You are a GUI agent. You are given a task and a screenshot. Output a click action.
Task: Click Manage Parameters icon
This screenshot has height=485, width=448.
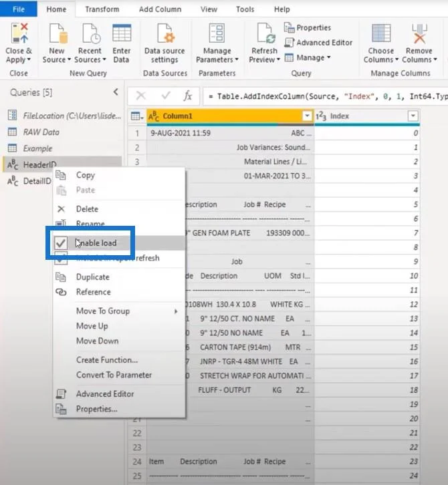[x=217, y=33]
